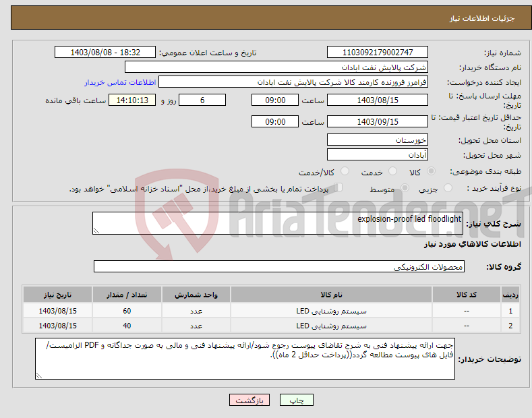Click row 1 need date 1403/08/15
Image resolution: width=532 pixels, height=418 pixels.
tap(58, 311)
